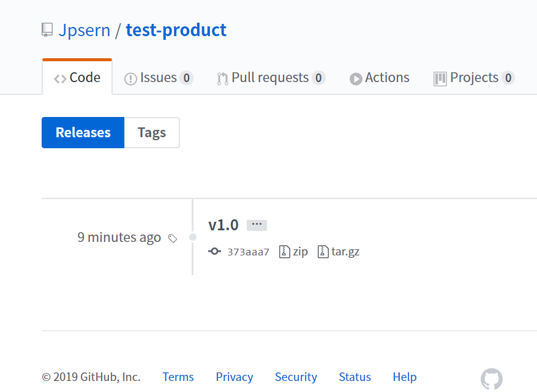Click the tag icon next to 9 minutes ago
This screenshot has height=392, width=537.
[x=173, y=238]
